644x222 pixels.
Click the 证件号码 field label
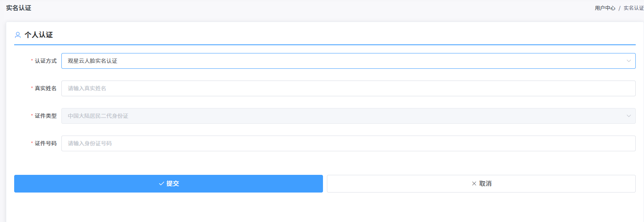point(46,143)
